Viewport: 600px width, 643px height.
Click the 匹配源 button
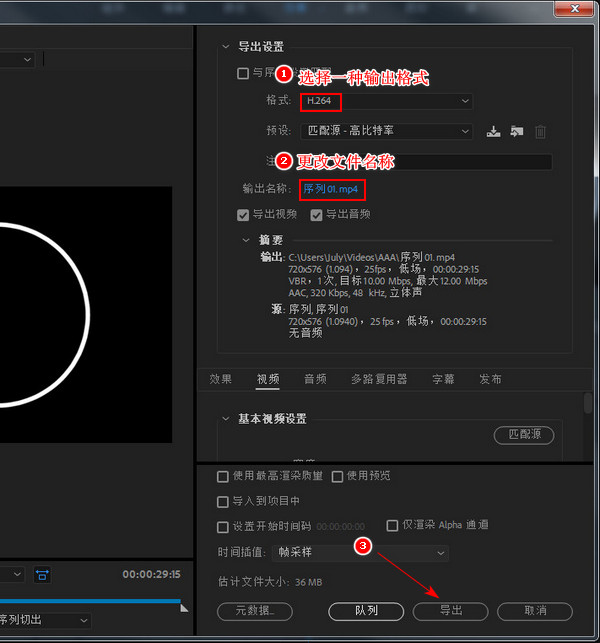tap(524, 435)
